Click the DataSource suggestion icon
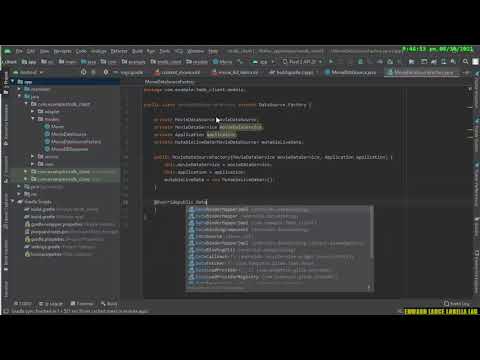This screenshot has width=480, height=360. 191,237
